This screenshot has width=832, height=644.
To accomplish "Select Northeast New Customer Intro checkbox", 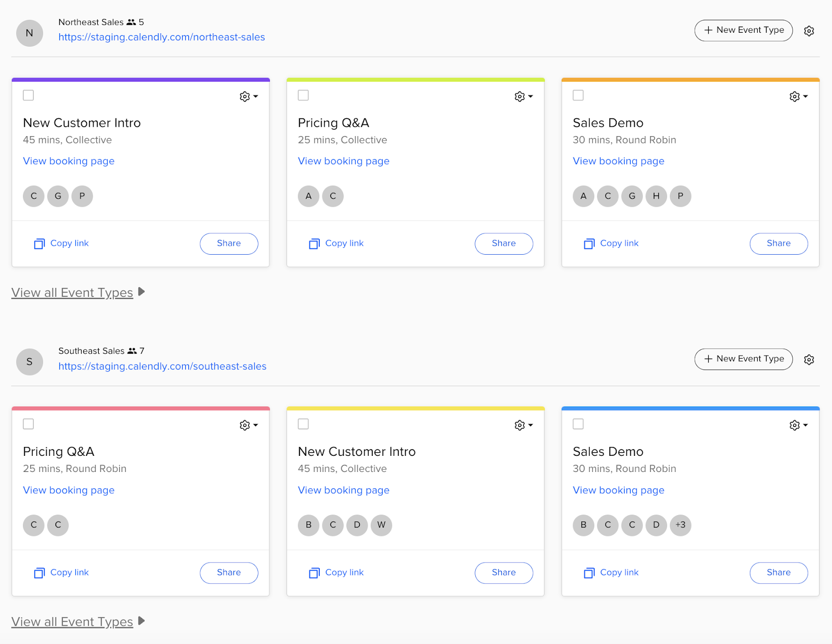I will click(x=29, y=95).
